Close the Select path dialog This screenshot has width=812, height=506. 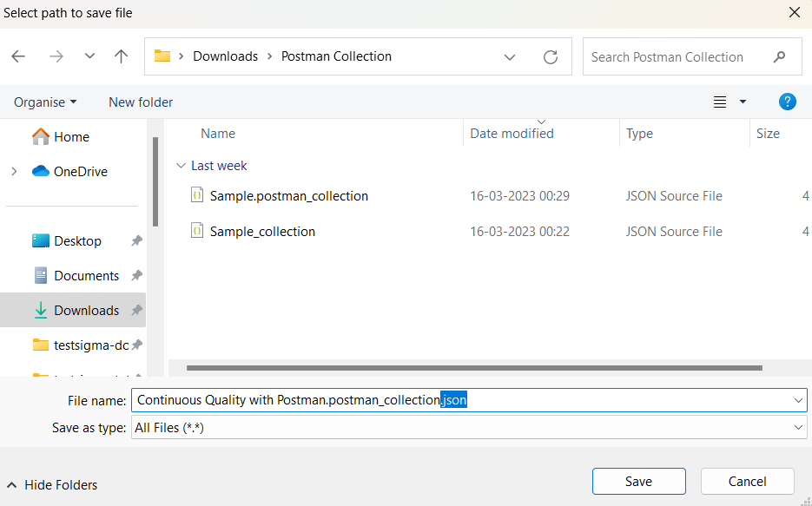tap(795, 12)
